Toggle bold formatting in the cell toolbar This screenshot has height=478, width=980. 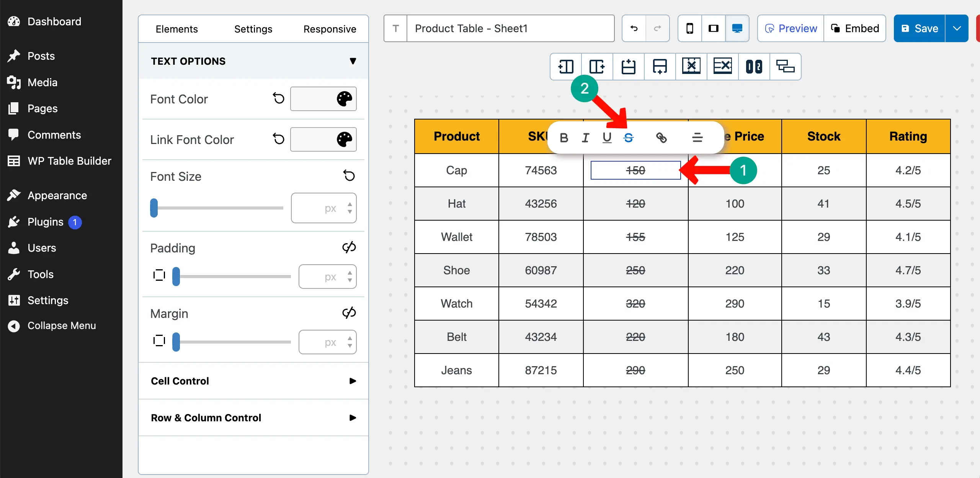click(x=564, y=137)
